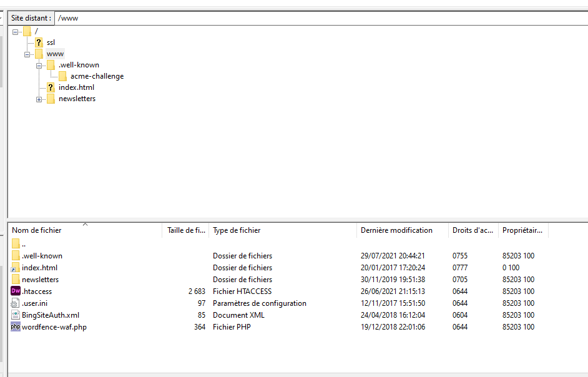Select the parent directory '..' entry
Image resolution: width=588 pixels, height=377 pixels.
click(x=24, y=244)
